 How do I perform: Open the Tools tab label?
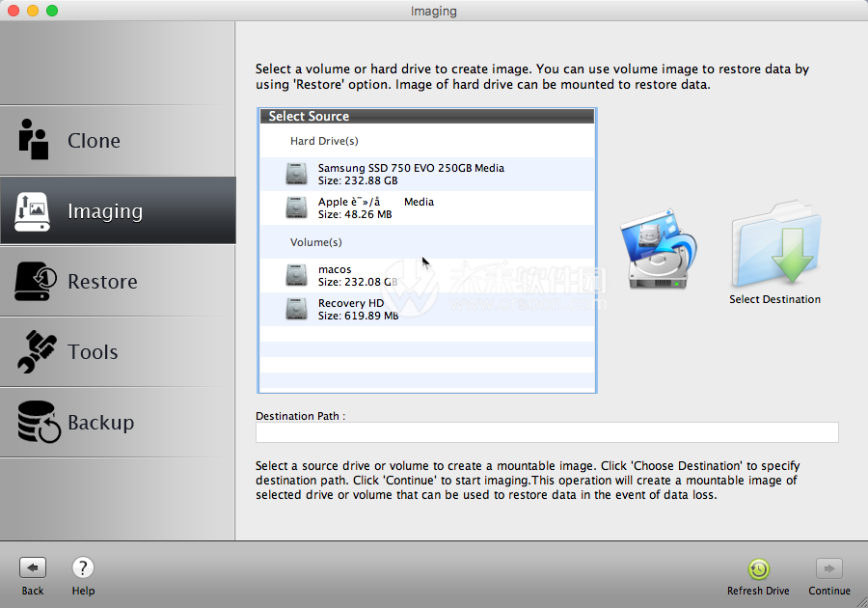[x=93, y=351]
